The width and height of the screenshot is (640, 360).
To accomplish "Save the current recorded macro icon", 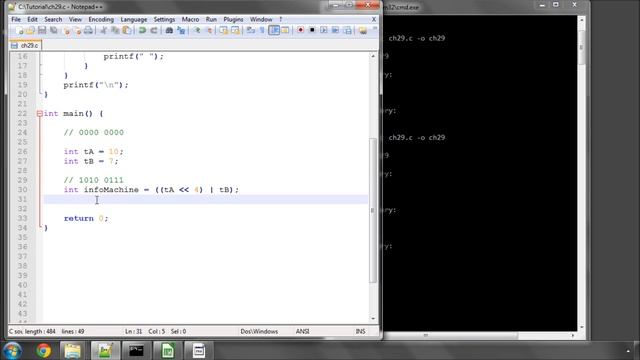I will click(x=347, y=30).
